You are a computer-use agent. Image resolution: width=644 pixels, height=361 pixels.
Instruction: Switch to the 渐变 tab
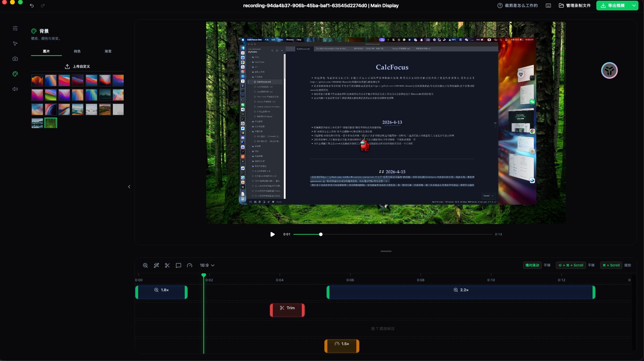(108, 51)
